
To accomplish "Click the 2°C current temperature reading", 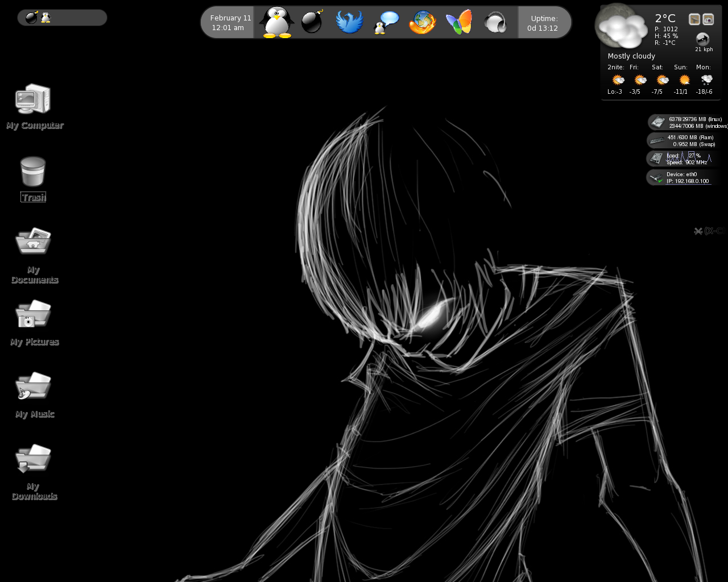I will (x=665, y=18).
